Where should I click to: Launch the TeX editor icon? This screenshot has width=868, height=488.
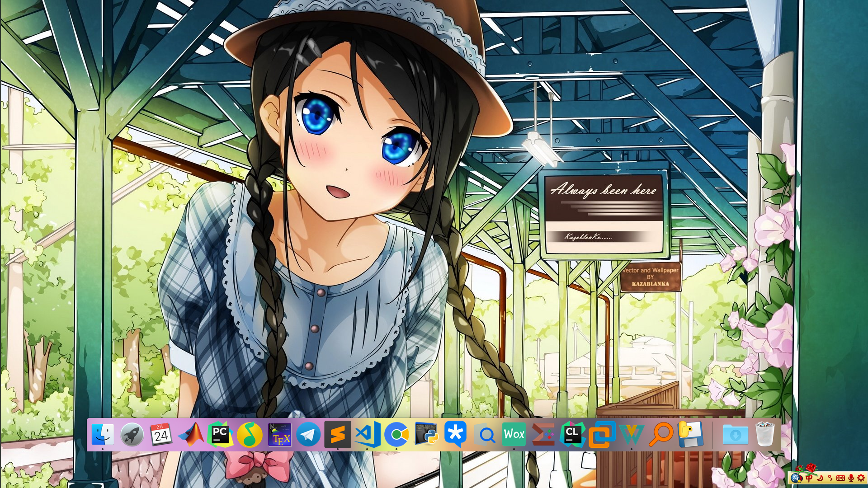[x=279, y=435]
